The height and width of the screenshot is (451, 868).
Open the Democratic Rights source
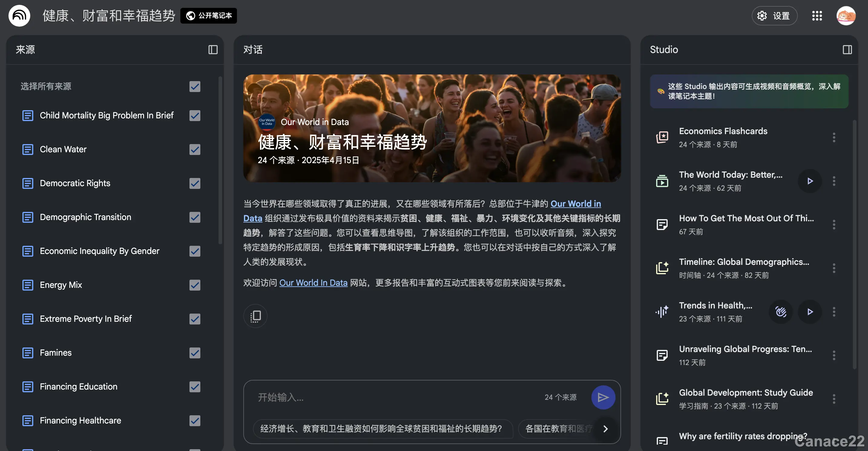(x=75, y=183)
